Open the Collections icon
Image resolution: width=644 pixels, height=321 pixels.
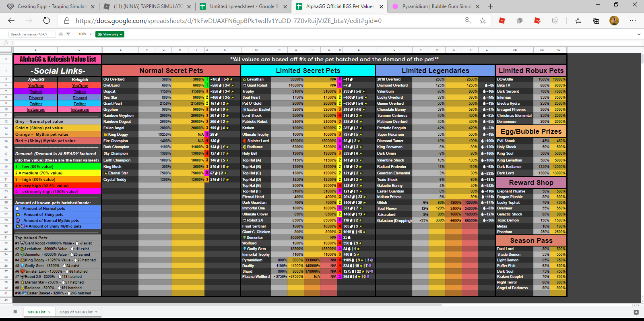coord(596,21)
